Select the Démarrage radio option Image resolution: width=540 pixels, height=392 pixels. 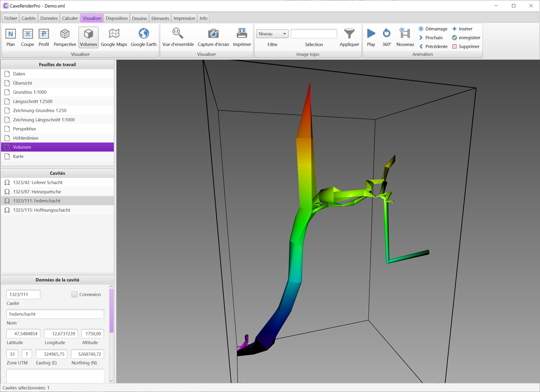coord(421,29)
